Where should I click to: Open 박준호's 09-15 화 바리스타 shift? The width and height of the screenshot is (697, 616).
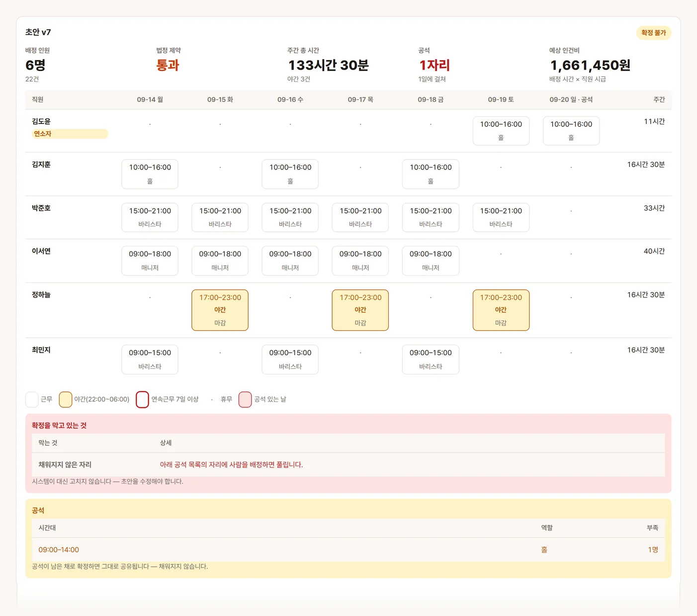click(220, 217)
